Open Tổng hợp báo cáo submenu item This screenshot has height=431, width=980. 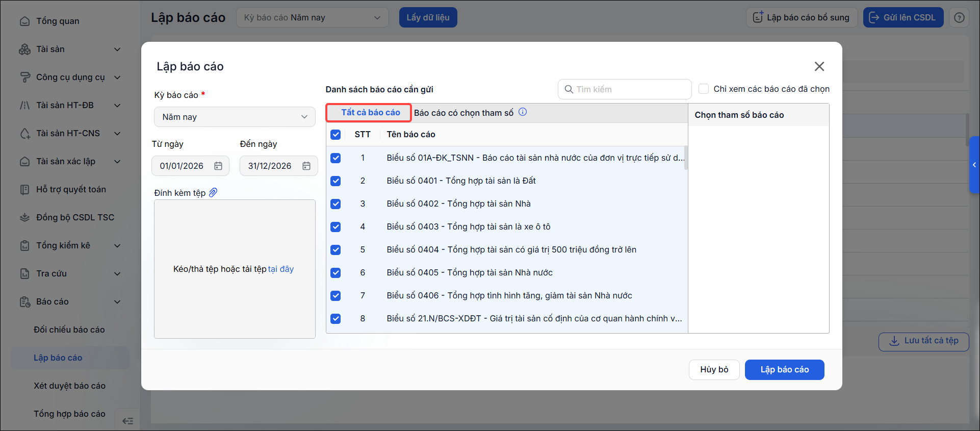pyautogui.click(x=69, y=414)
